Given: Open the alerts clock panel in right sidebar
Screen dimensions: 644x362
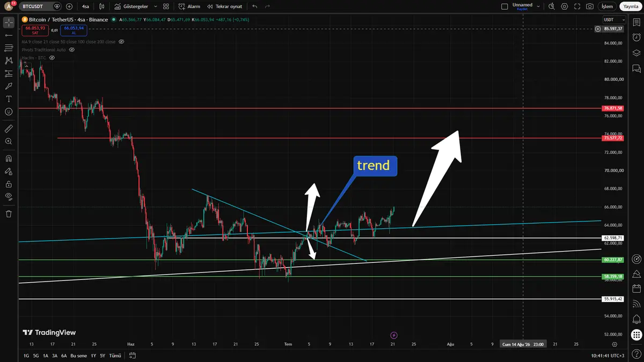Looking at the screenshot, I should pos(636,38).
